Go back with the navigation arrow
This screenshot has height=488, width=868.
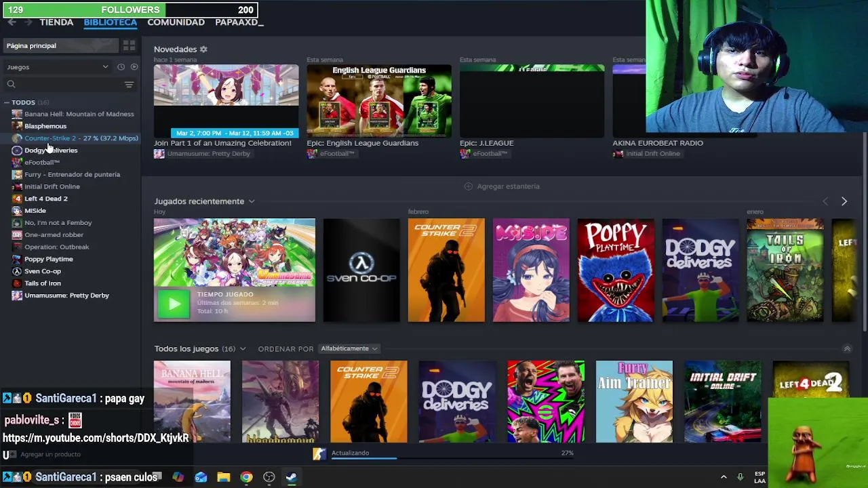(x=12, y=22)
